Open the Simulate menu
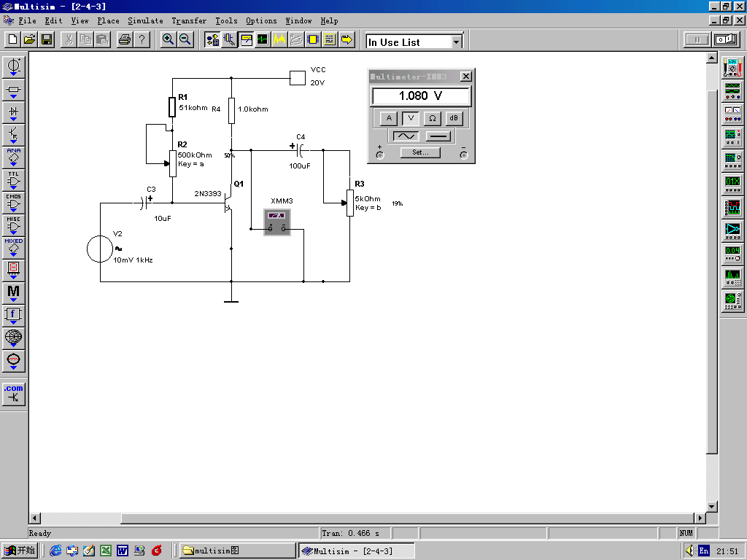The image size is (747, 560). [x=145, y=20]
